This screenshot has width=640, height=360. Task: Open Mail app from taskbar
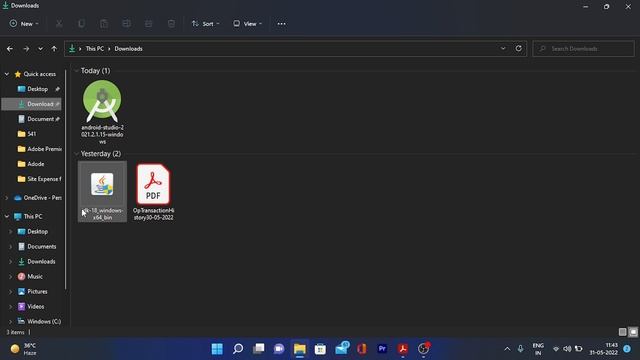(x=341, y=349)
